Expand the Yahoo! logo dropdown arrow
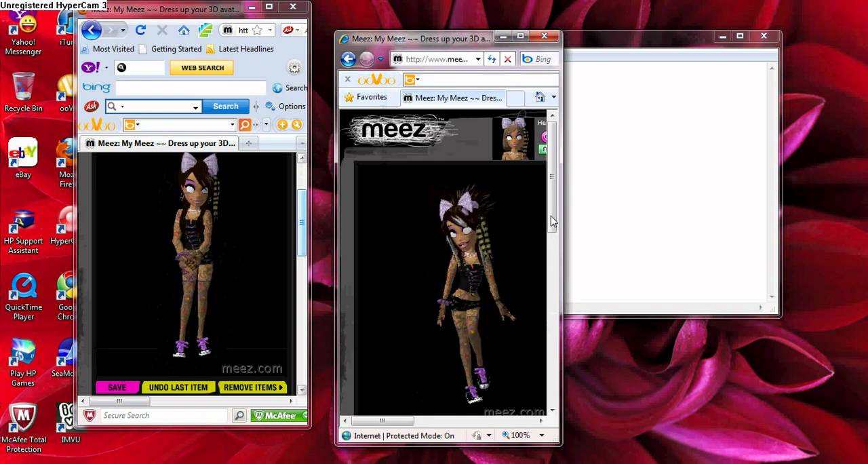This screenshot has width=868, height=464. coord(106,68)
